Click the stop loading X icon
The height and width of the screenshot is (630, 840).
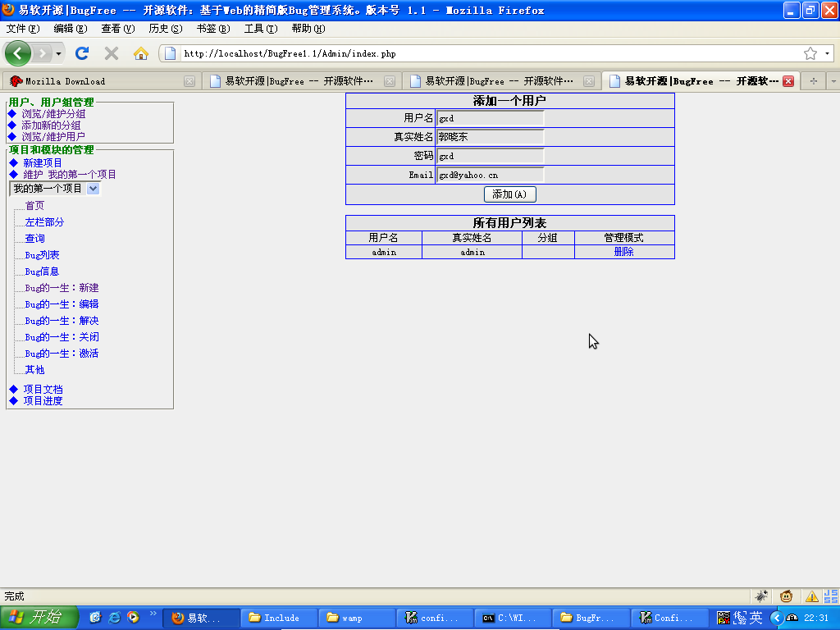[x=112, y=53]
